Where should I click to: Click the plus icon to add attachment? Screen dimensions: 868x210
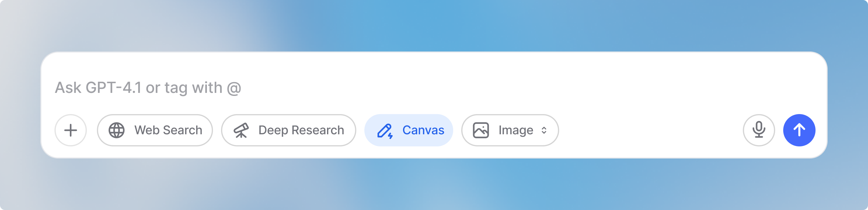tap(71, 130)
